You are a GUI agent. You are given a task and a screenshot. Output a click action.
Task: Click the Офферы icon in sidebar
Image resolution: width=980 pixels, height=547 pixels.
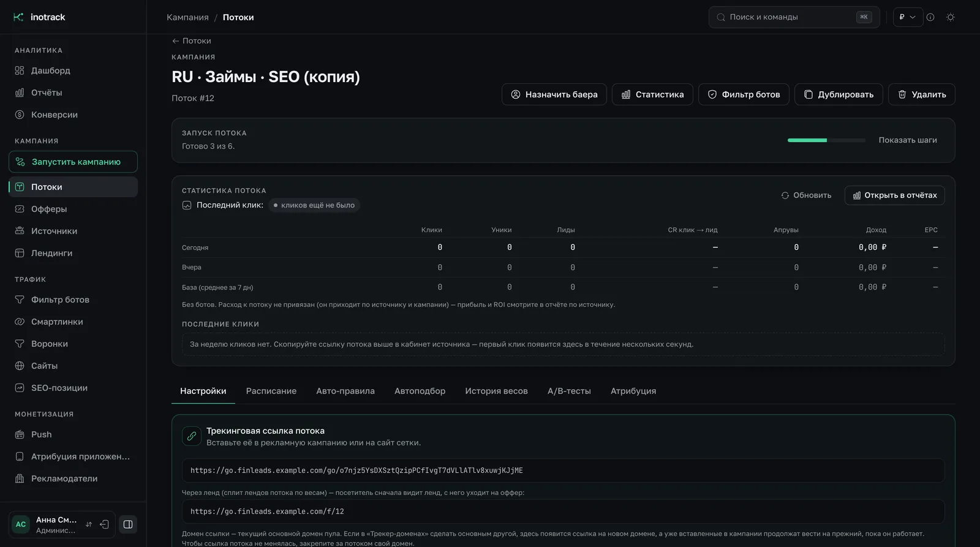click(20, 209)
